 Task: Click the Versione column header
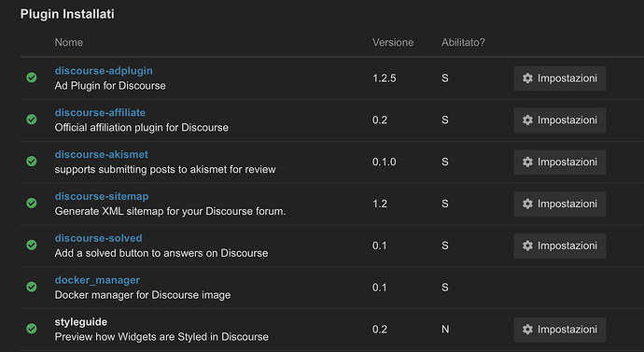click(393, 42)
